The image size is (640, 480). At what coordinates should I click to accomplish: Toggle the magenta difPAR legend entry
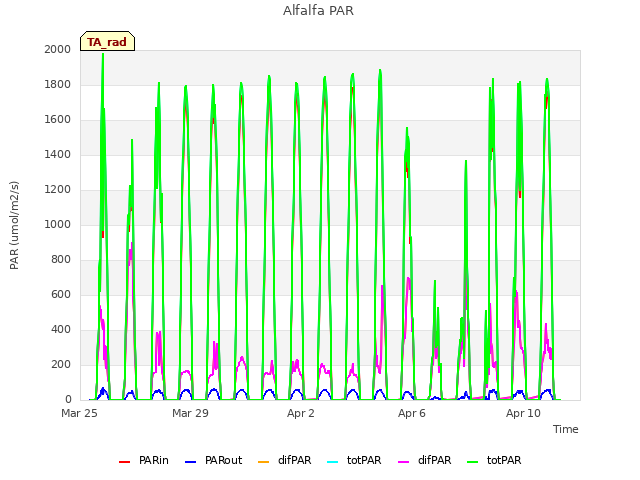coord(424,460)
